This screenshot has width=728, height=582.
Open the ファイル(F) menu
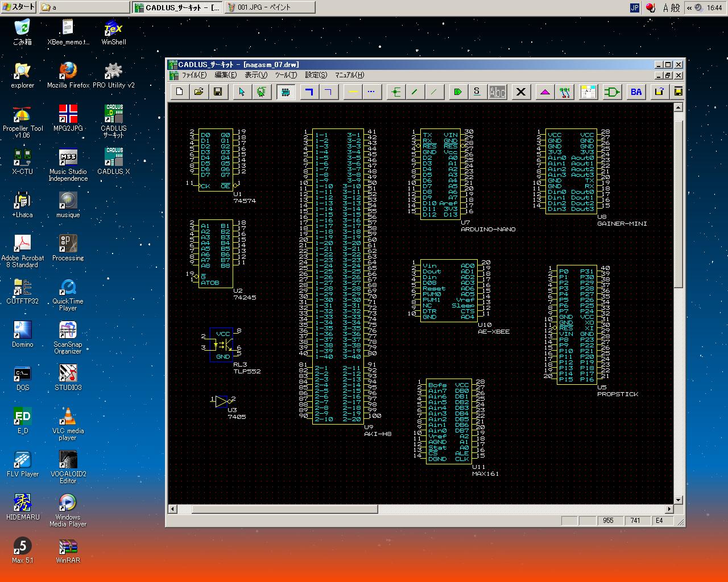coord(194,75)
